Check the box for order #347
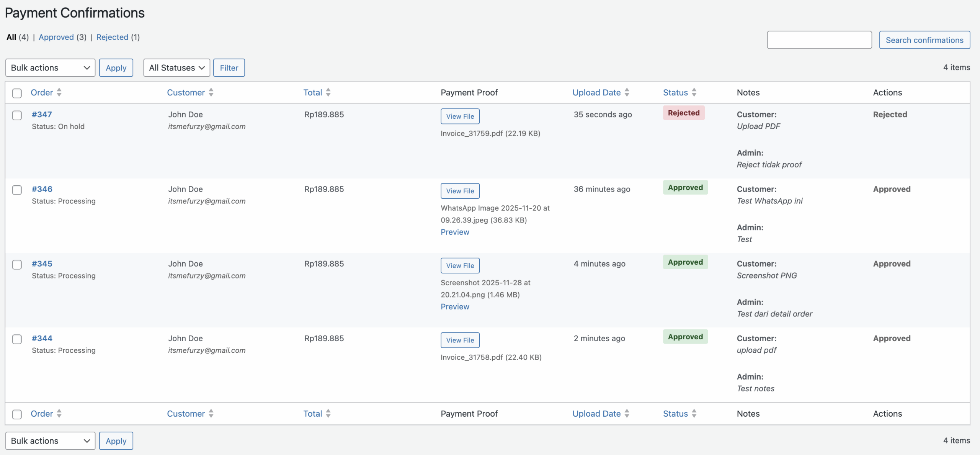 click(17, 115)
